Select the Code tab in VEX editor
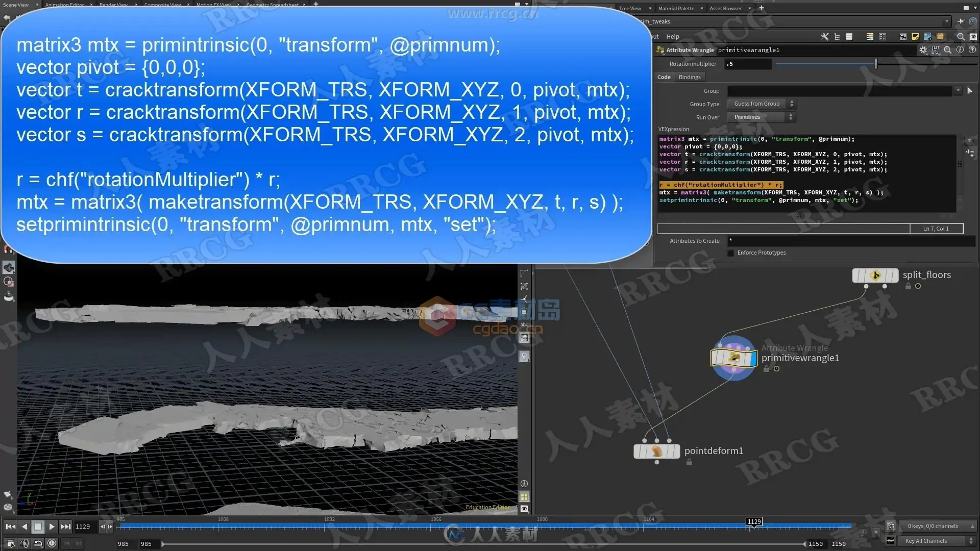The height and width of the screenshot is (551, 980). 664,76
